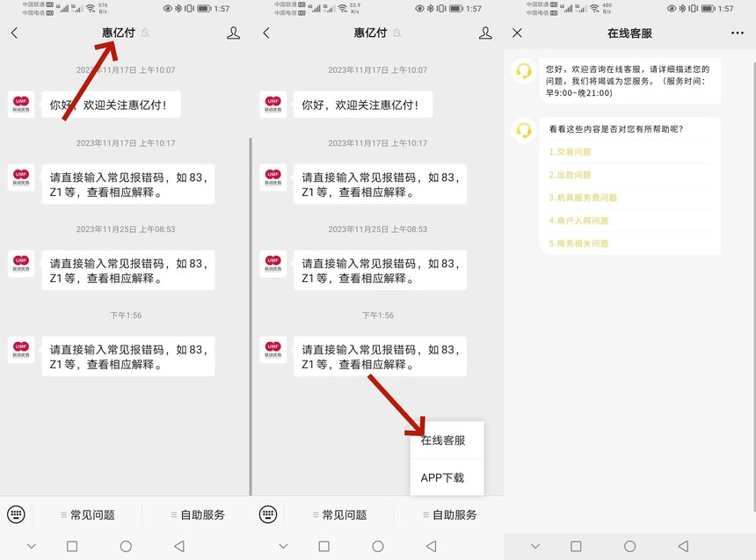Tap Android recents square in right screen

point(576,546)
